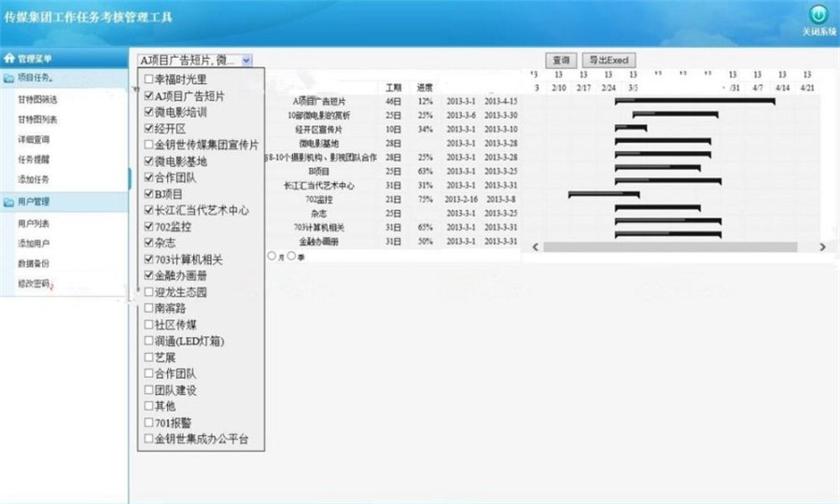This screenshot has width=840, height=504.
Task: Open the project selection dropdown arrow
Action: click(246, 61)
